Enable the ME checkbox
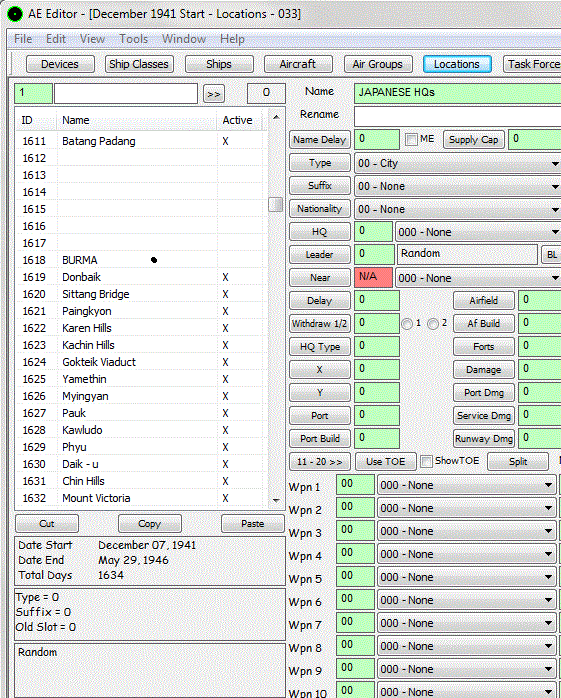Screen dimensions: 561x698 pyautogui.click(x=411, y=140)
